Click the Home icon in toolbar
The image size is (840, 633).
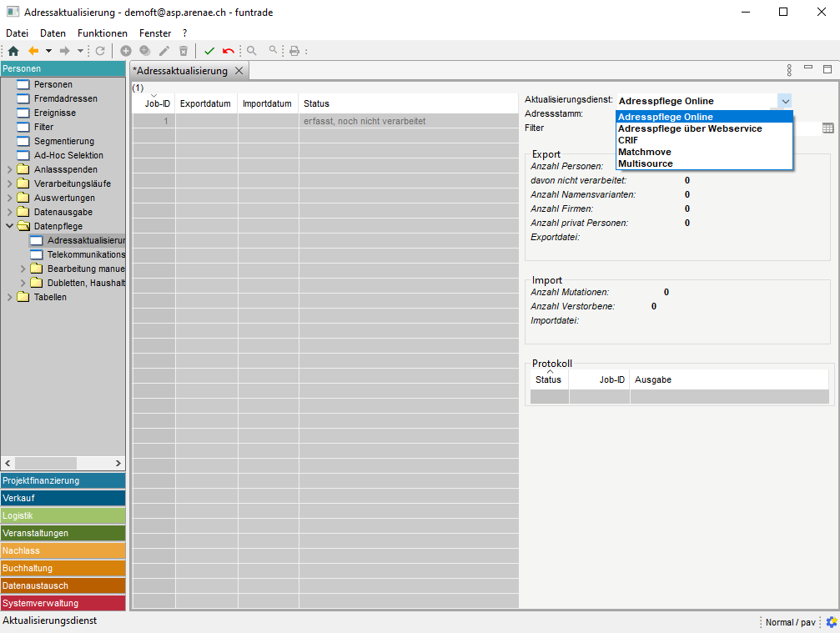click(13, 51)
